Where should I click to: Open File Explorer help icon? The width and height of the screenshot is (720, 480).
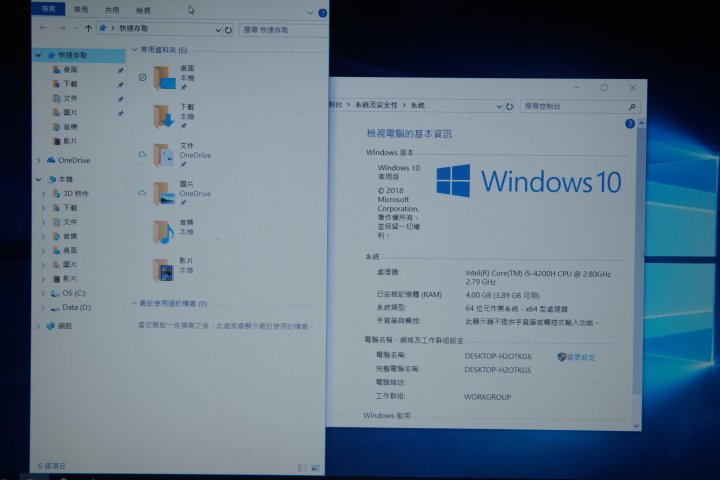tap(322, 13)
